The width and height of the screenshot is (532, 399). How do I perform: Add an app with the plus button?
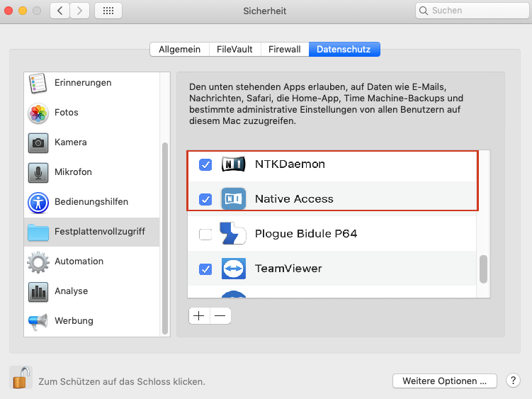[x=199, y=316]
